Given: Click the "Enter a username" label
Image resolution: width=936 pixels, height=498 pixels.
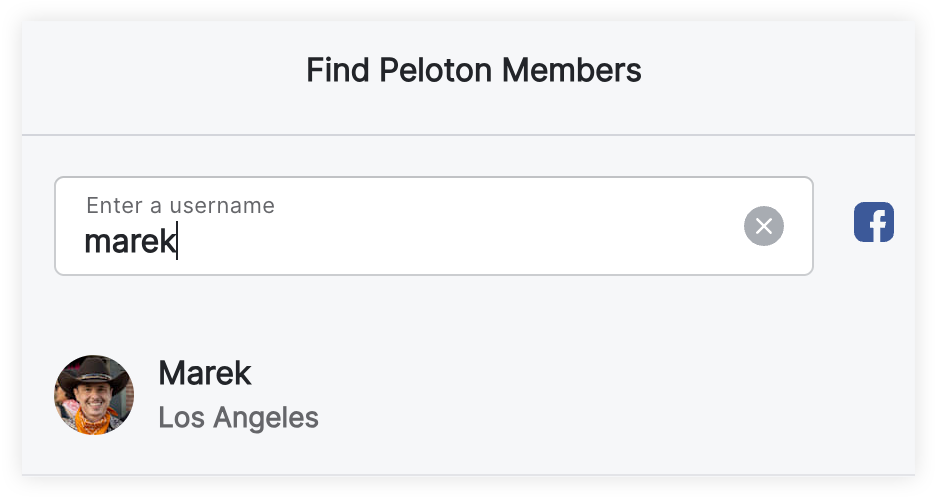Looking at the screenshot, I should pos(180,205).
